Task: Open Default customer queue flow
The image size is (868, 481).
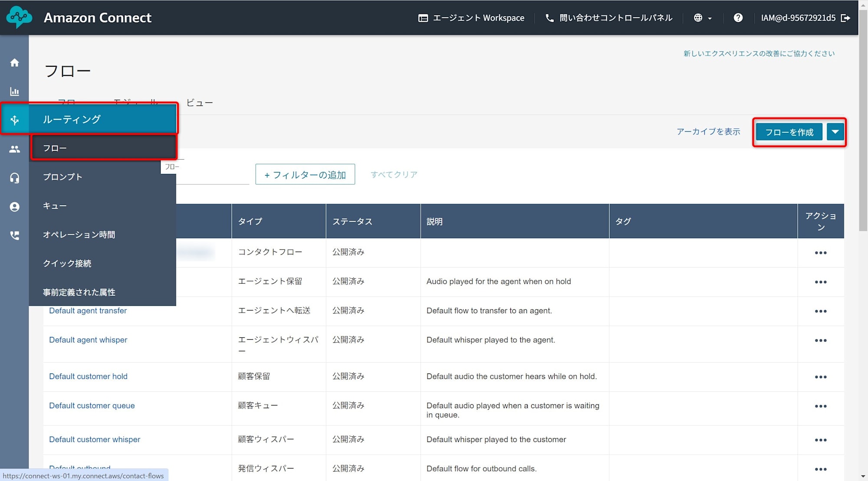Action: click(x=92, y=406)
